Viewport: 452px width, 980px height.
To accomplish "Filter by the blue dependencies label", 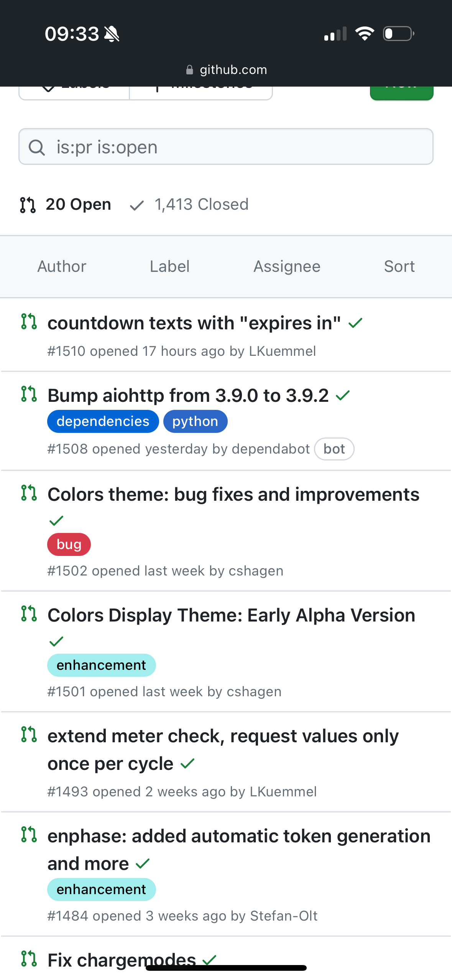I will pos(103,421).
